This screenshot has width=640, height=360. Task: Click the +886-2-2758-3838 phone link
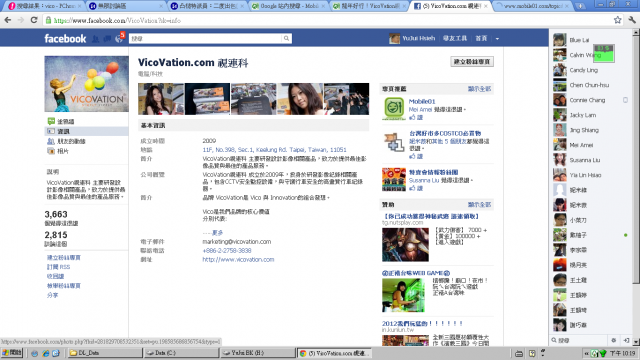pyautogui.click(x=227, y=251)
